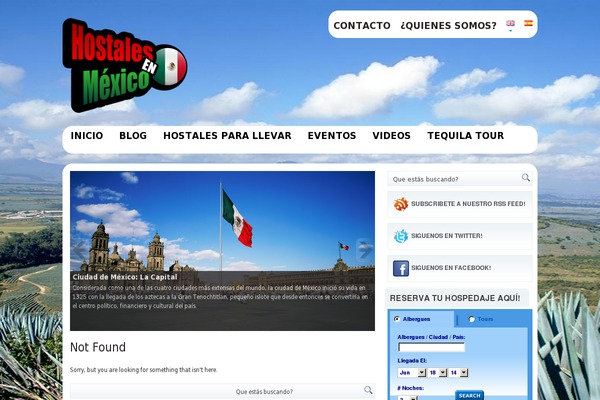Open the VIDEOS menu item
600x400 pixels.
pyautogui.click(x=391, y=136)
